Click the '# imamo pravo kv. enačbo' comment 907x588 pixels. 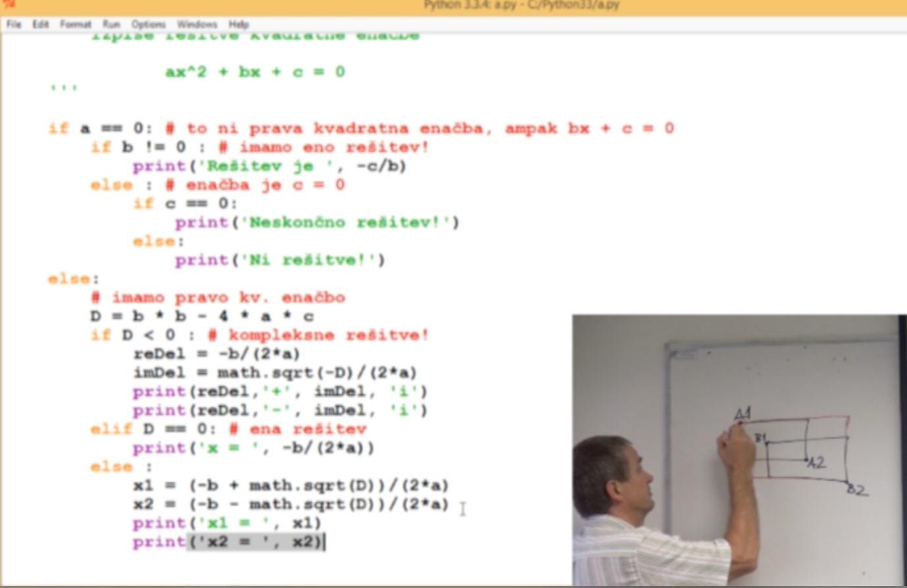point(217,297)
